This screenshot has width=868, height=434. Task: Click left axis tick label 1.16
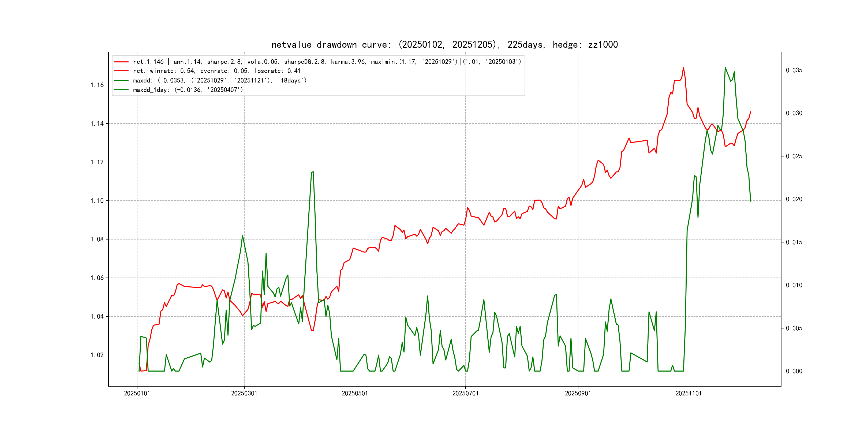97,85
